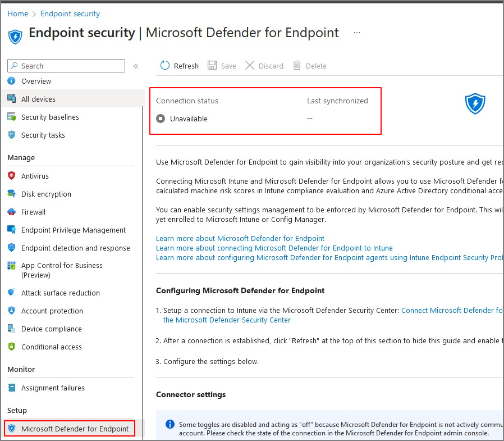
Task: Click in the sidebar Search field
Action: 66,66
